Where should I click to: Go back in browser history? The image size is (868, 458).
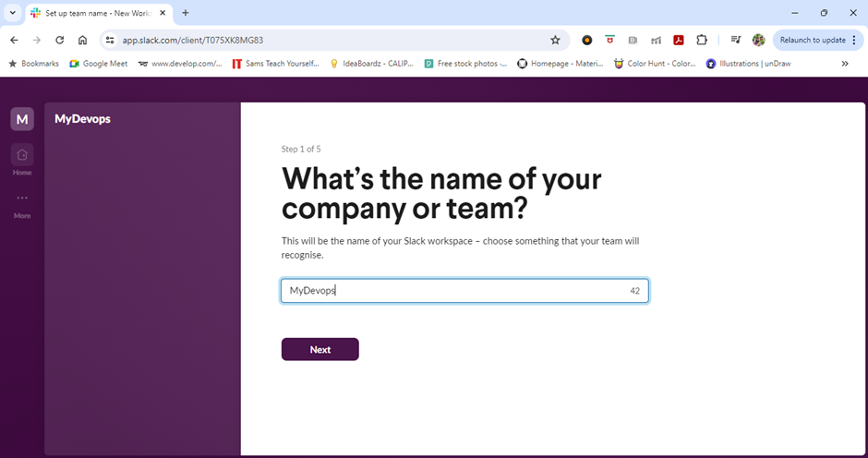15,40
